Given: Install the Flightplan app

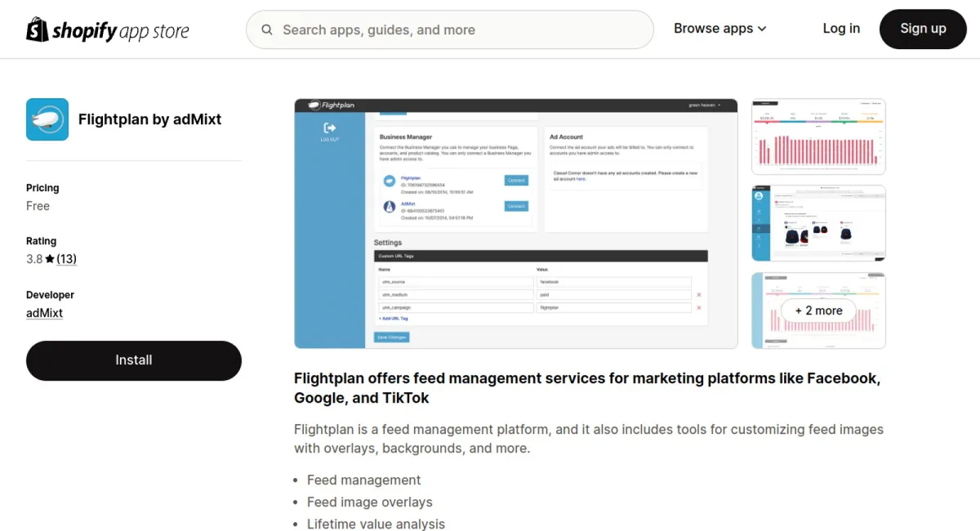Looking at the screenshot, I should [134, 360].
